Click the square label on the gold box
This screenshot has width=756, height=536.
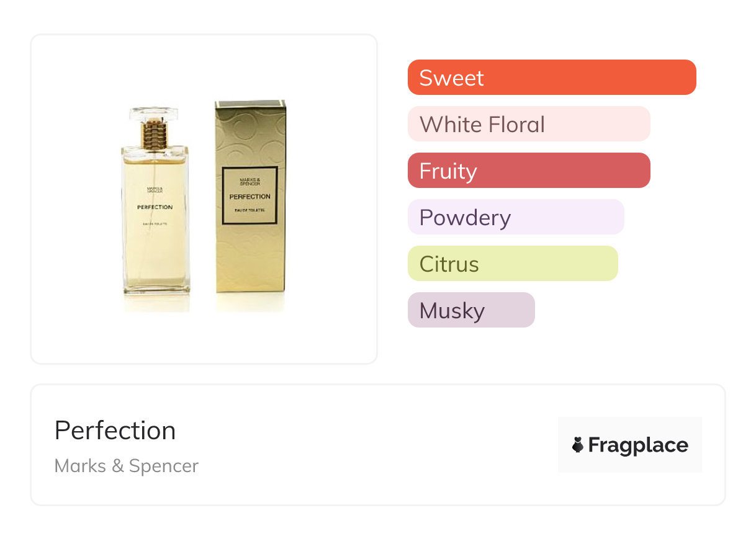pos(250,195)
